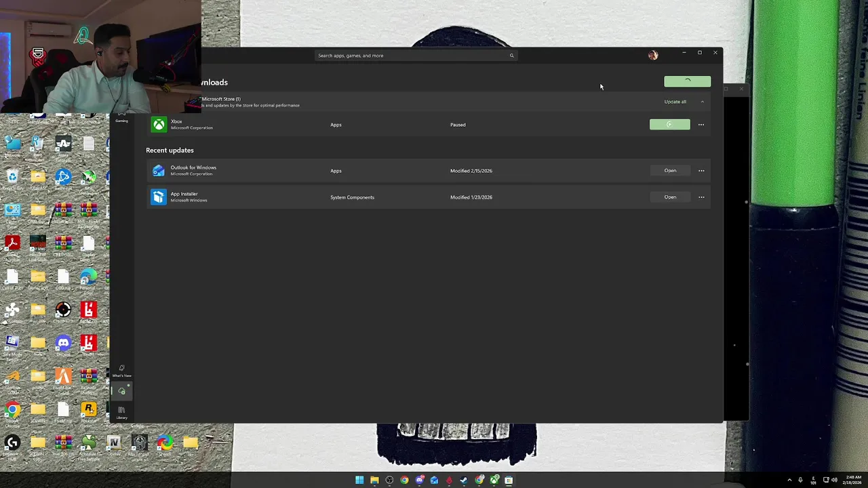
Task: Click the App Installer name text
Action: (184, 194)
